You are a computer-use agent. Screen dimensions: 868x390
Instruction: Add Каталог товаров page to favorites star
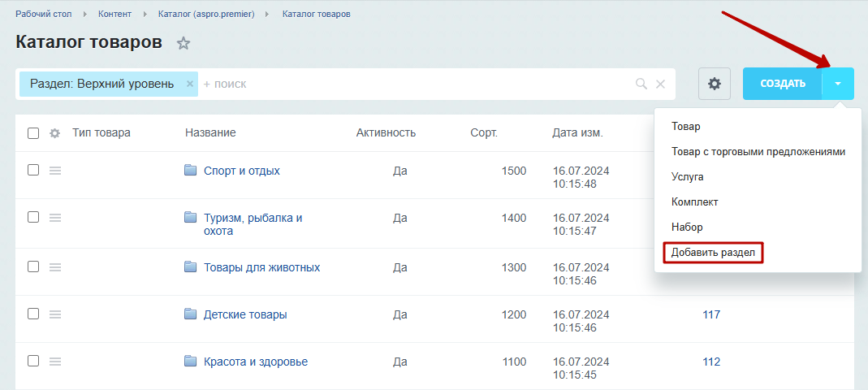[184, 43]
